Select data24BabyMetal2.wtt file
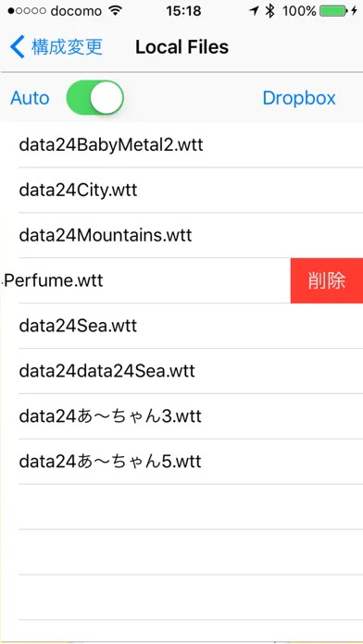Viewport: 363px width, 644px height. [181, 145]
